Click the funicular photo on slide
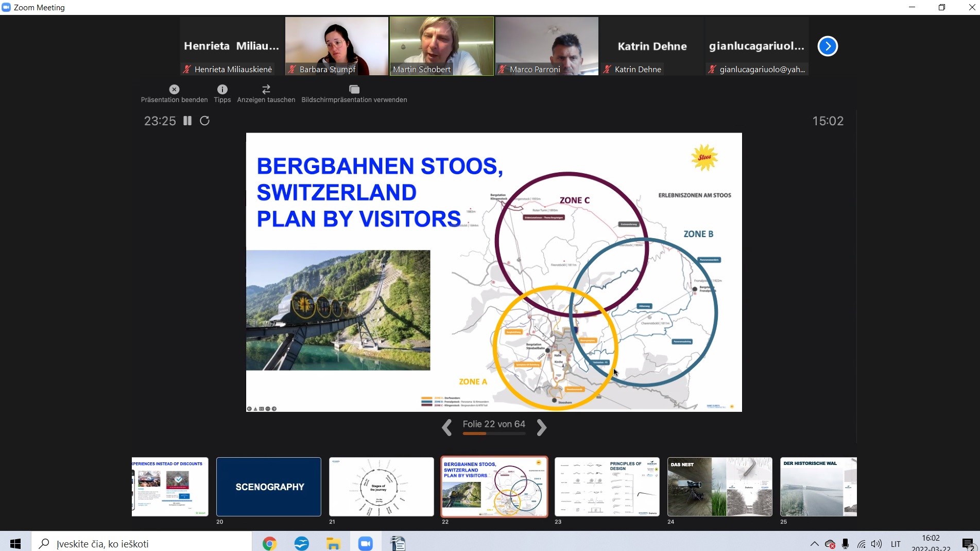Viewport: 980px width, 551px height. [338, 310]
